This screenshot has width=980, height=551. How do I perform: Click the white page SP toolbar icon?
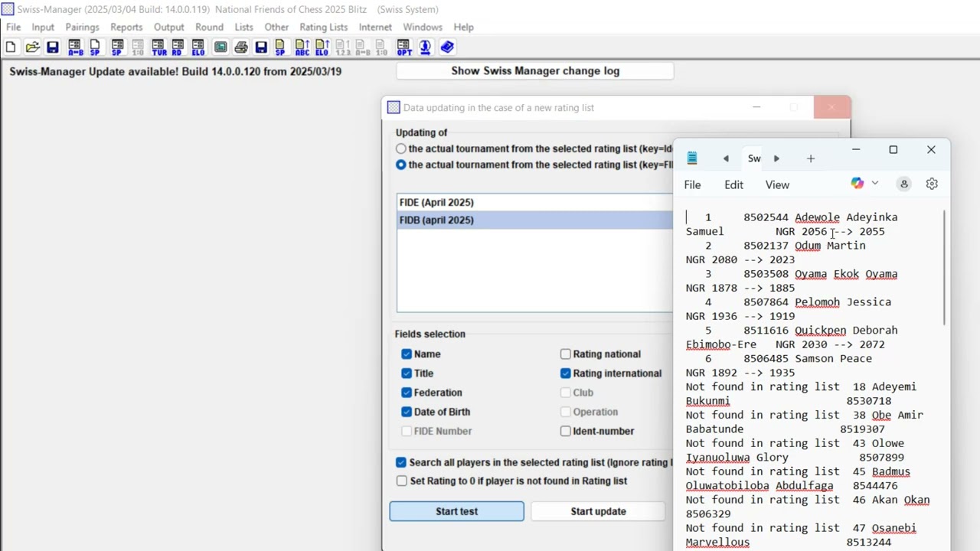(x=95, y=47)
